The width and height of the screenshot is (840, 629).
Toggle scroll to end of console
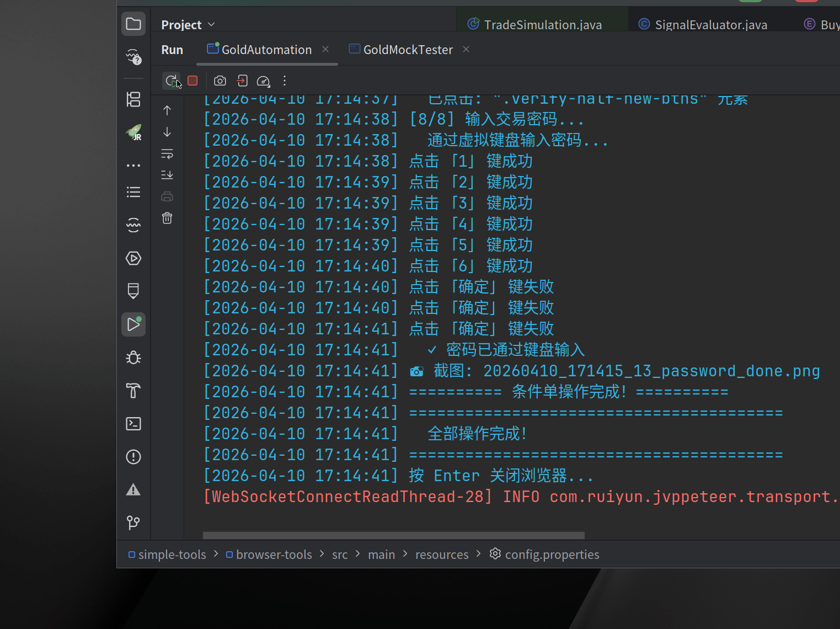pyautogui.click(x=167, y=175)
